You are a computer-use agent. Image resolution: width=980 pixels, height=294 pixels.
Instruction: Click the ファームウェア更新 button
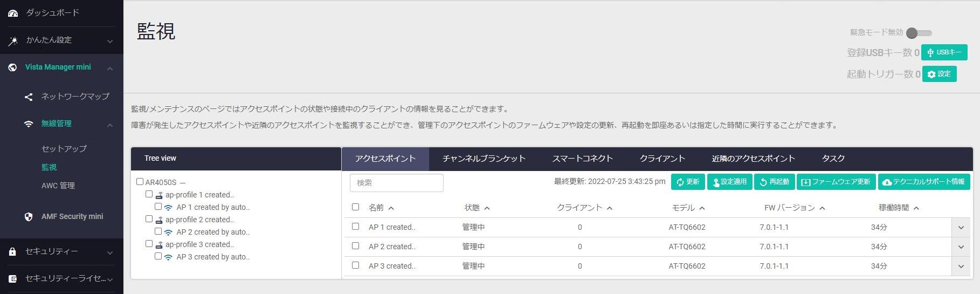[836, 182]
